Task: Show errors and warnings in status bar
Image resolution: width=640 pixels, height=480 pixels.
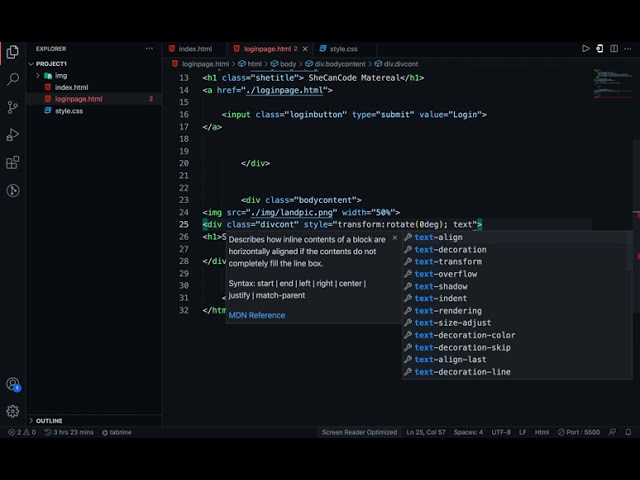Action: [22, 432]
